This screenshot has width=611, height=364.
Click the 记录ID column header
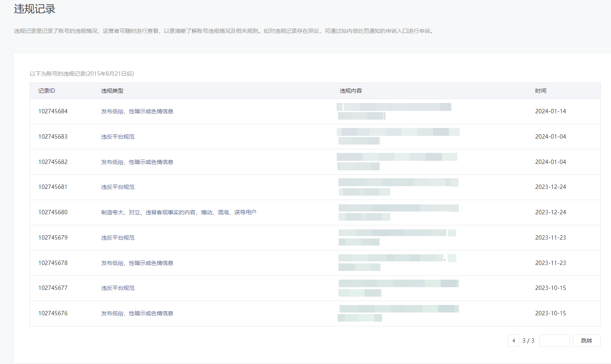pyautogui.click(x=46, y=91)
